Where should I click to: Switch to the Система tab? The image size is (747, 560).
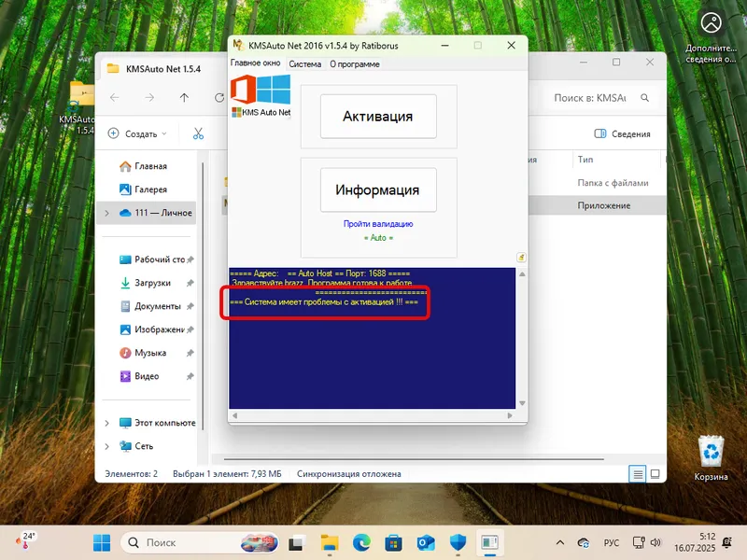[305, 63]
